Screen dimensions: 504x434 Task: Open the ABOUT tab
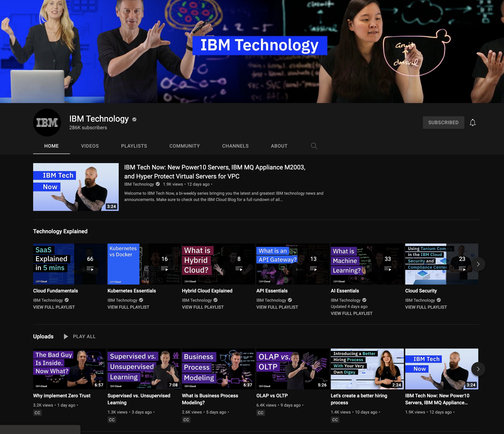pos(279,146)
